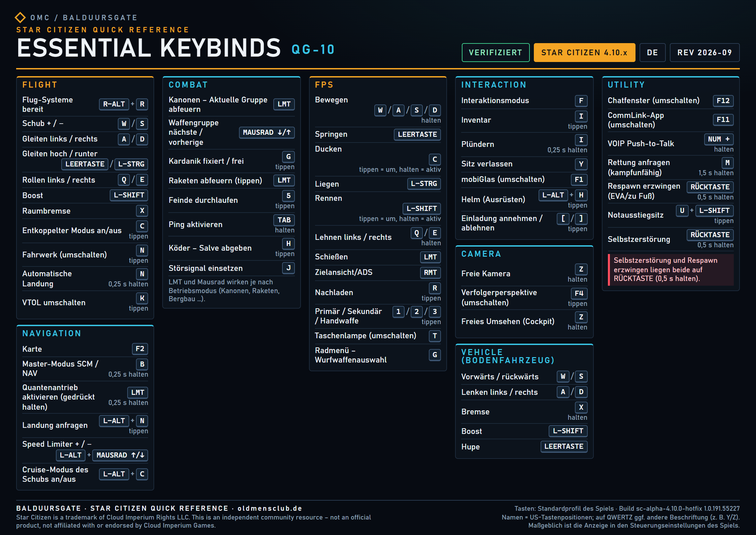Click the LEERTASTE key for Springen

coord(417,134)
